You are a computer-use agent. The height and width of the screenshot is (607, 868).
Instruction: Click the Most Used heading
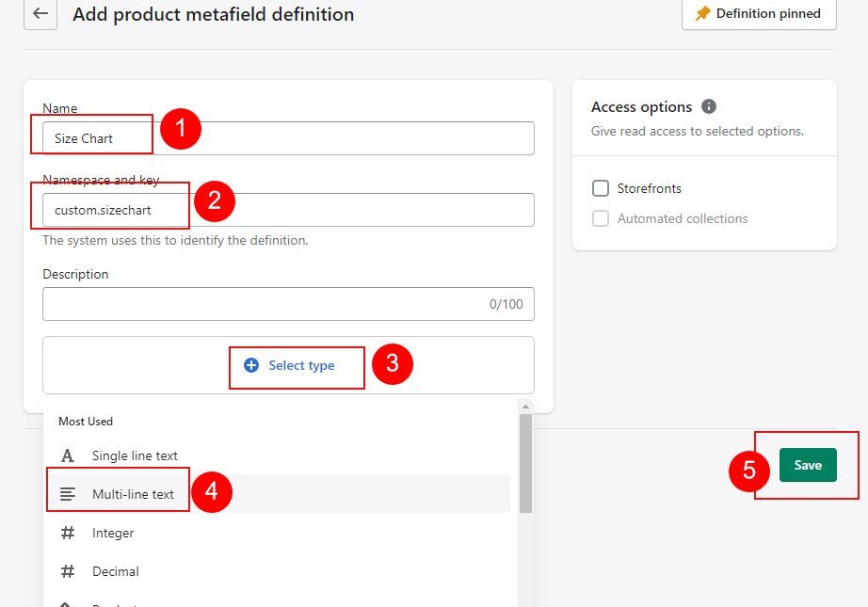[86, 421]
